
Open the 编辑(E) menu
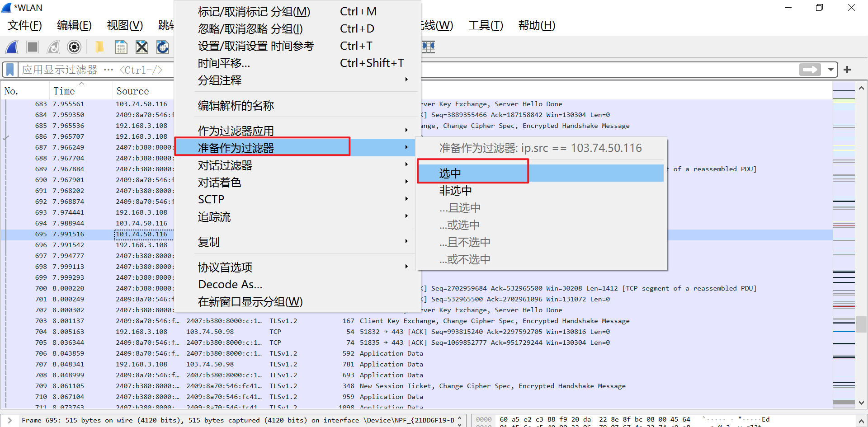coord(75,25)
